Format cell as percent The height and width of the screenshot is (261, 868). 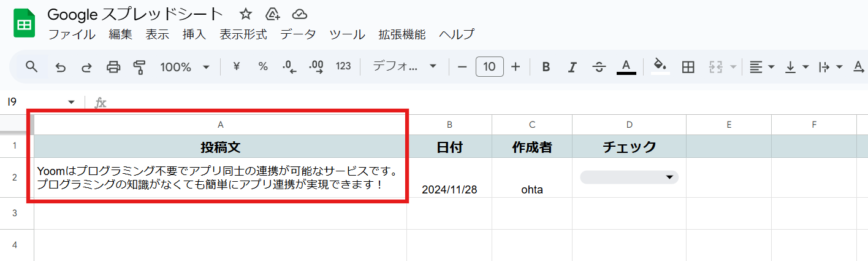263,66
